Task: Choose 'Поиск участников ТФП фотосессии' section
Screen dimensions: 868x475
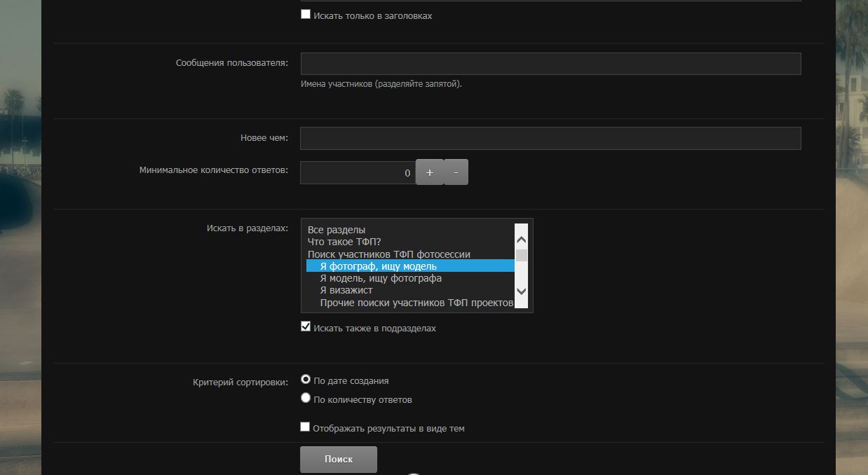Action: 388,254
